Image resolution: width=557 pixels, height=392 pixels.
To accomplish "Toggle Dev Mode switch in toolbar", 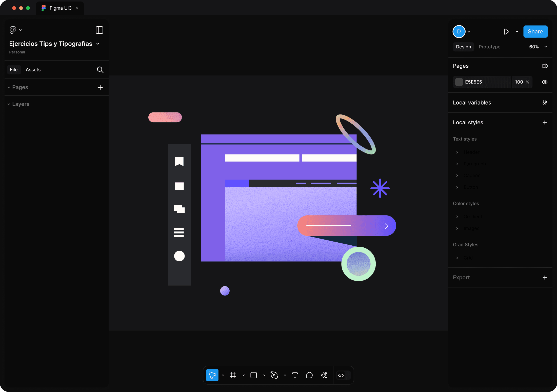I will [x=344, y=375].
